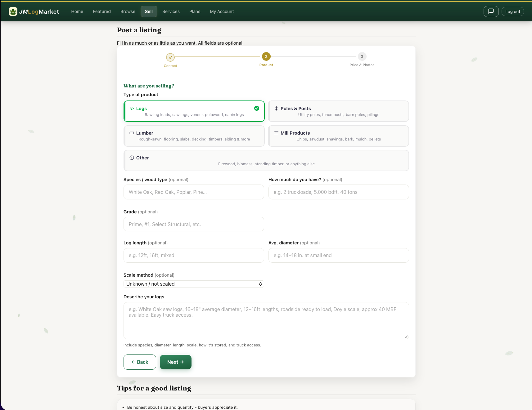Click the JMLogMarket leaf logo icon

tap(13, 11)
